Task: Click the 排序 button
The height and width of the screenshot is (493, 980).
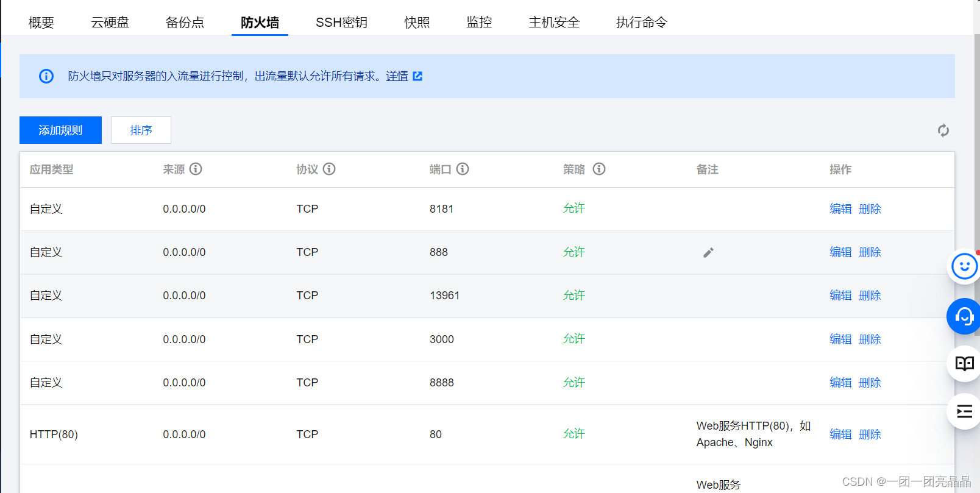Action: [x=141, y=130]
